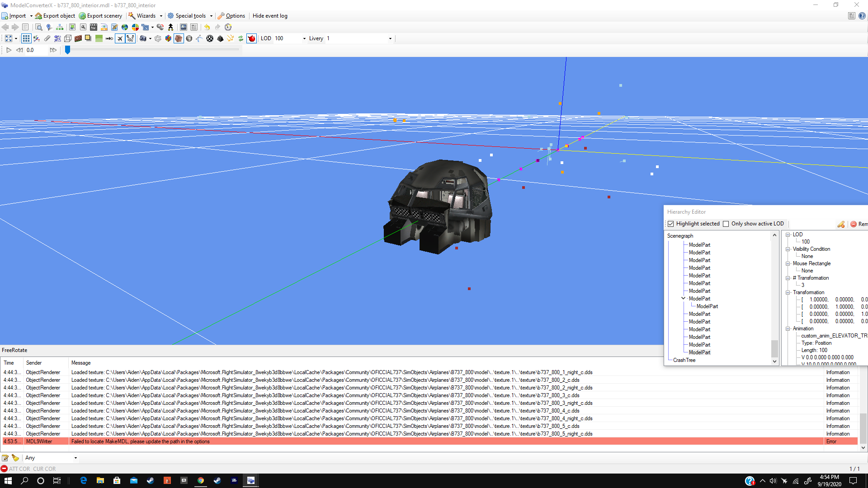Open the Import menu
This screenshot has width=868, height=488.
pyautogui.click(x=17, y=16)
